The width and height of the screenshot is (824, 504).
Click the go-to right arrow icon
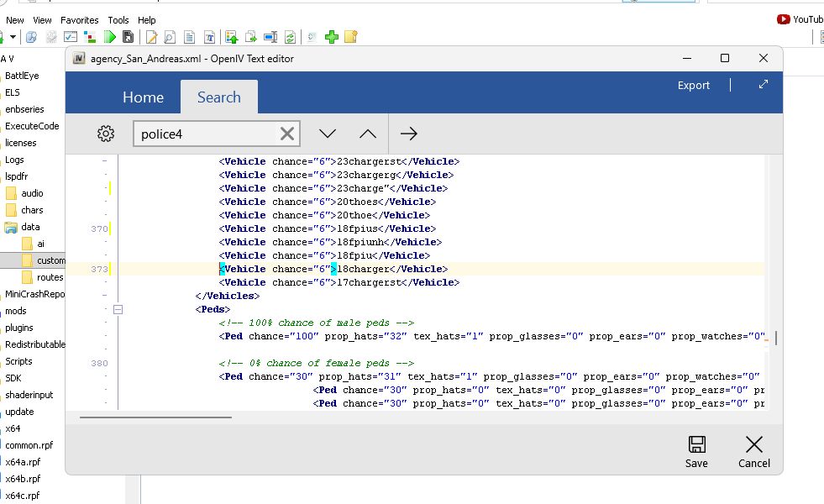[409, 134]
